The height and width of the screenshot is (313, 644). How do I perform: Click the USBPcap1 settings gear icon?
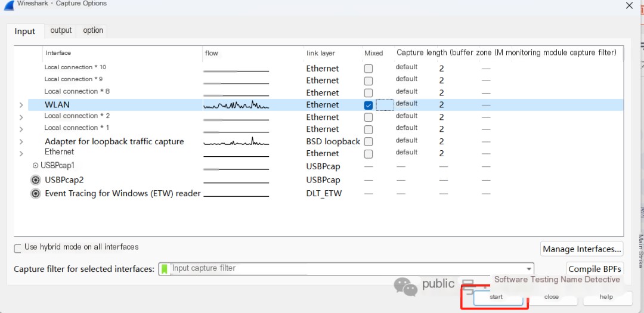point(35,166)
